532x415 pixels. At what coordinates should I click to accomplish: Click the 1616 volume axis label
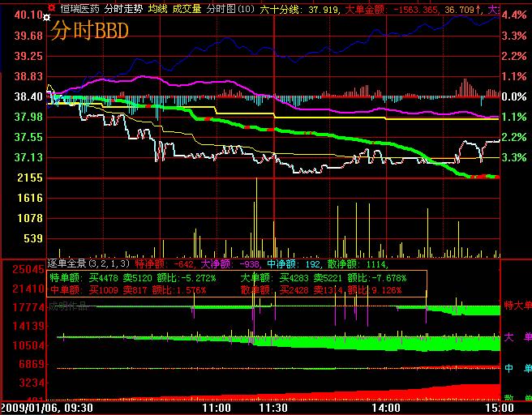click(30, 198)
